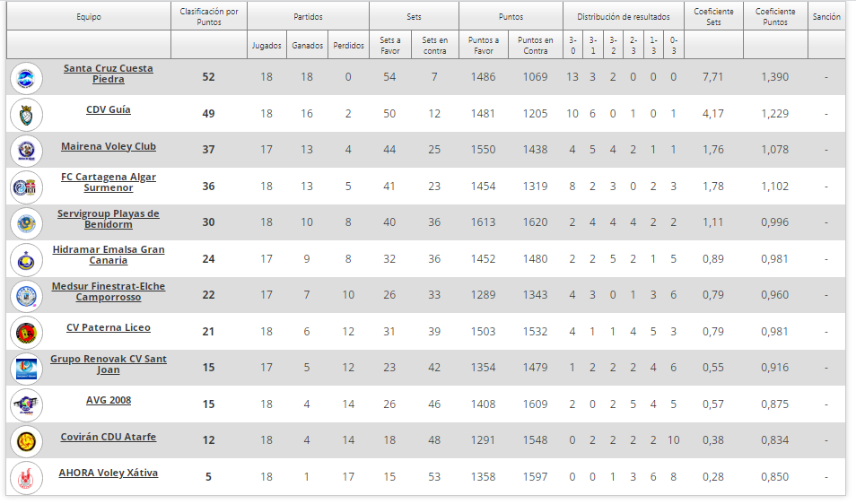Click the 52 points value for Santa Cruz
Image resolution: width=856 pixels, height=504 pixels.
[208, 77]
